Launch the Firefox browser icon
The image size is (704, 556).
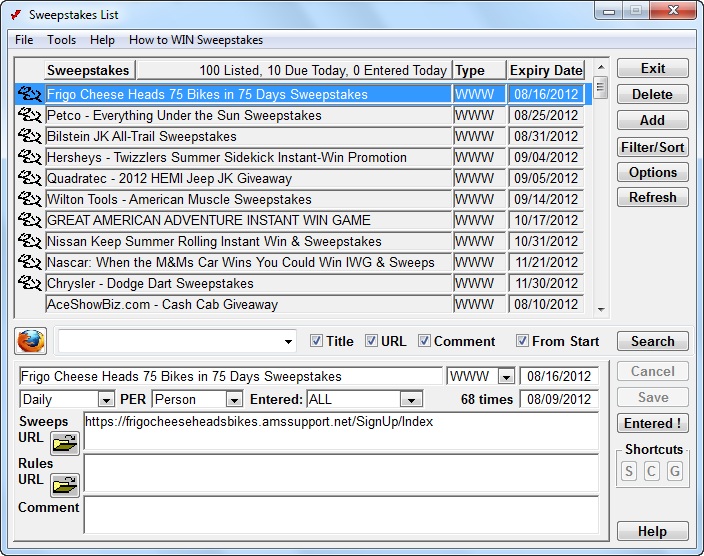tap(31, 341)
